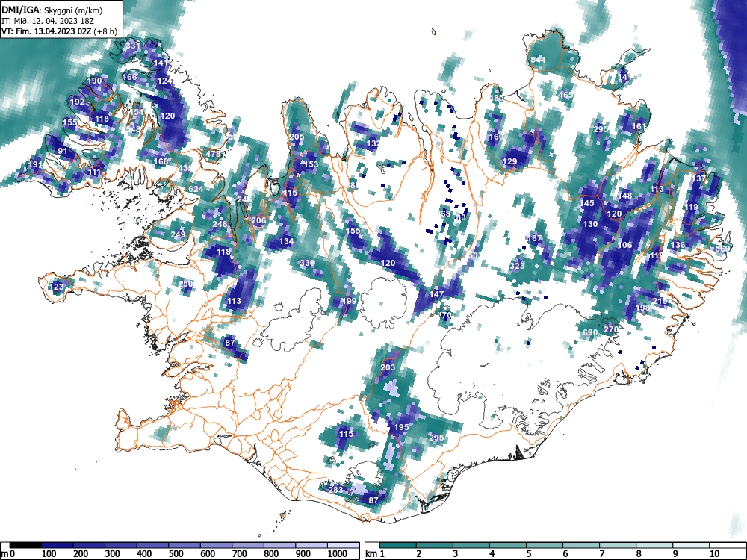The width and height of the screenshot is (747, 560).
Task: Click the visibility value '192' on the map
Action: (77, 102)
